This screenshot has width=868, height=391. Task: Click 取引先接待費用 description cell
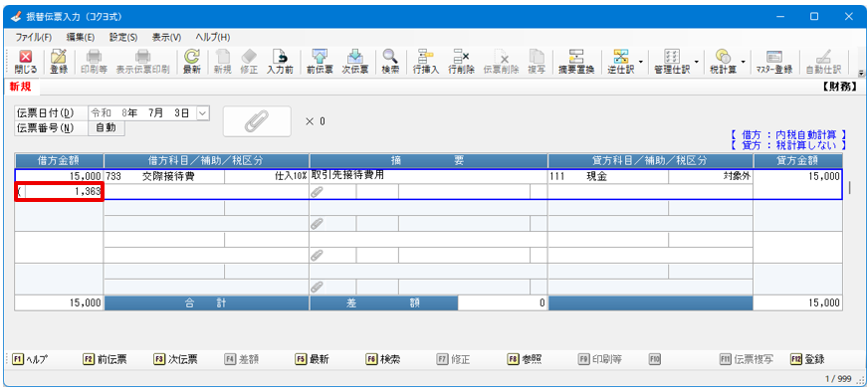pos(428,176)
